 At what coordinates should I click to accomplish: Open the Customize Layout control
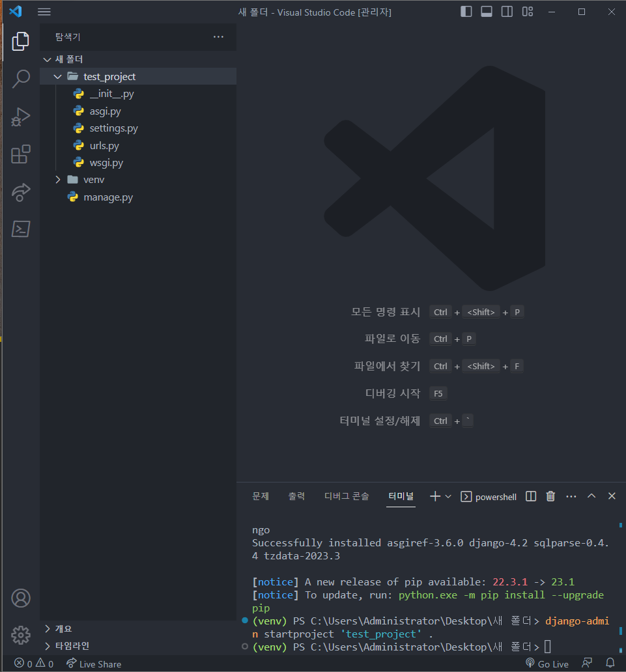point(528,12)
